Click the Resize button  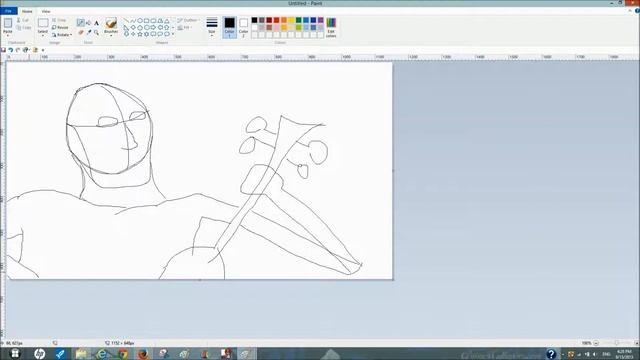60,27
